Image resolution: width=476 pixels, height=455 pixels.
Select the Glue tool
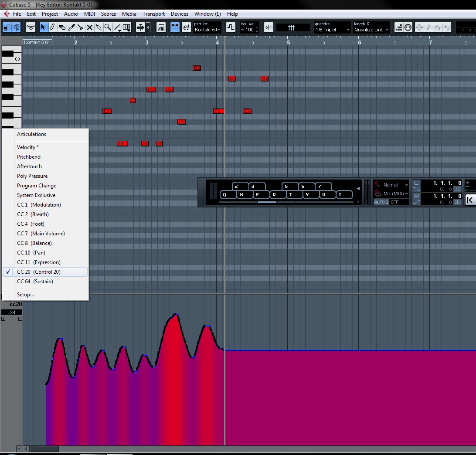point(99,27)
